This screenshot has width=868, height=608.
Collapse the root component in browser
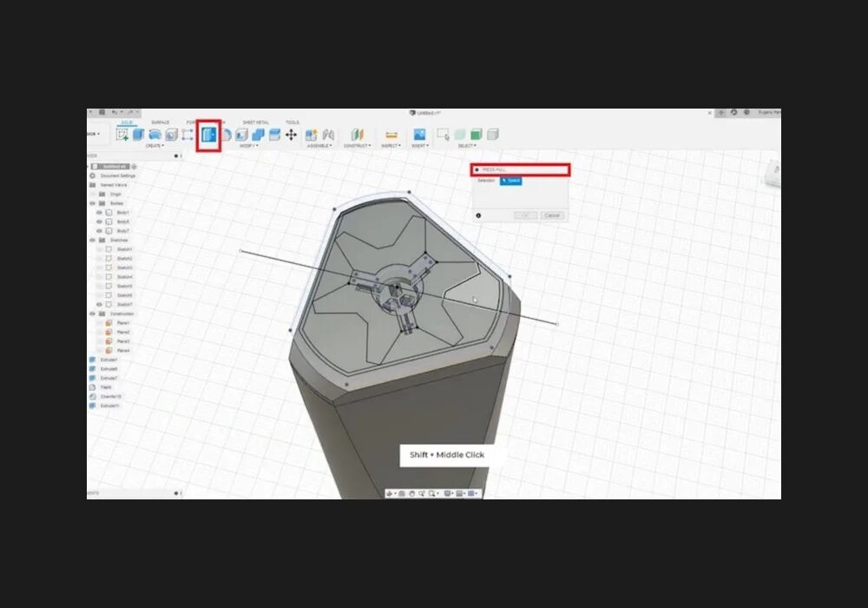coord(89,166)
